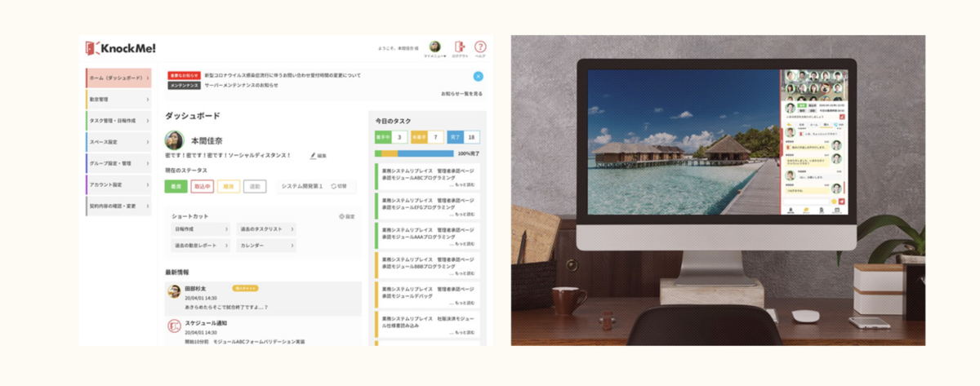Open the 過去のタスクリスト shortcut
The image size is (980, 386).
[266, 229]
